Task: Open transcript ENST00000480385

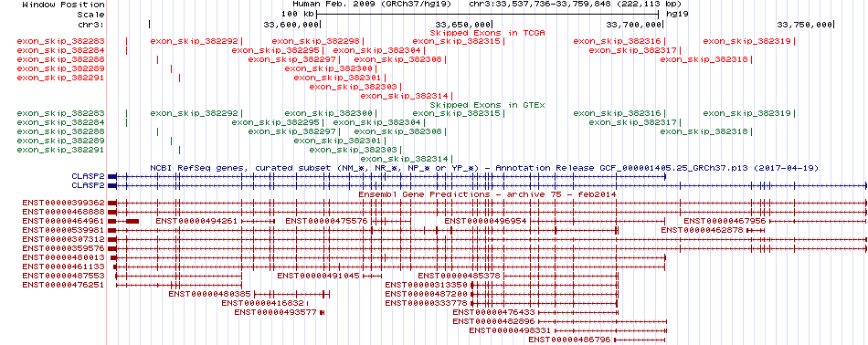Action: click(210, 294)
